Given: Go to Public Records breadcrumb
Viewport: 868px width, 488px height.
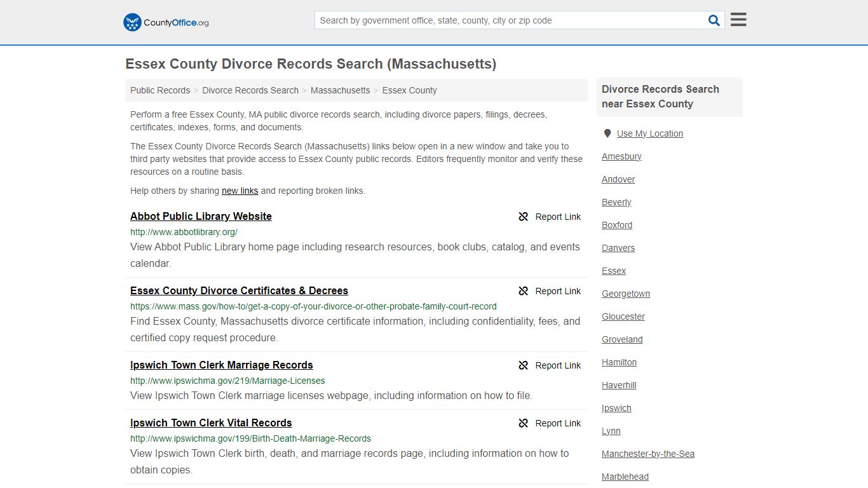Looking at the screenshot, I should click(160, 90).
